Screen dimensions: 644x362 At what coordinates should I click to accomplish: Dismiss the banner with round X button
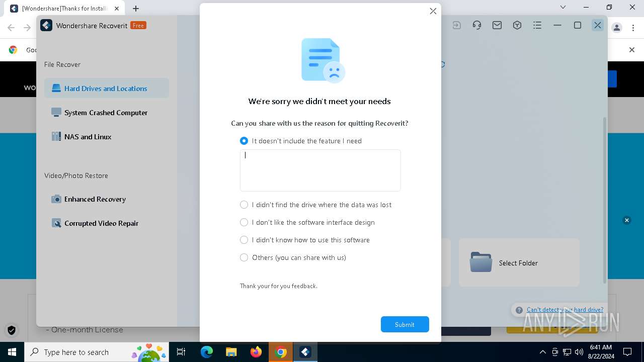coord(627,220)
